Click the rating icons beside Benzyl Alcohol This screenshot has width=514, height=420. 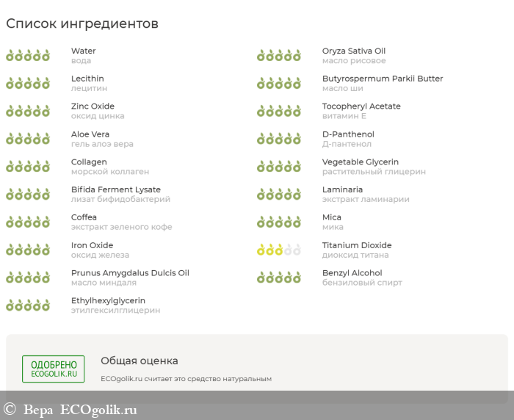pos(279,278)
